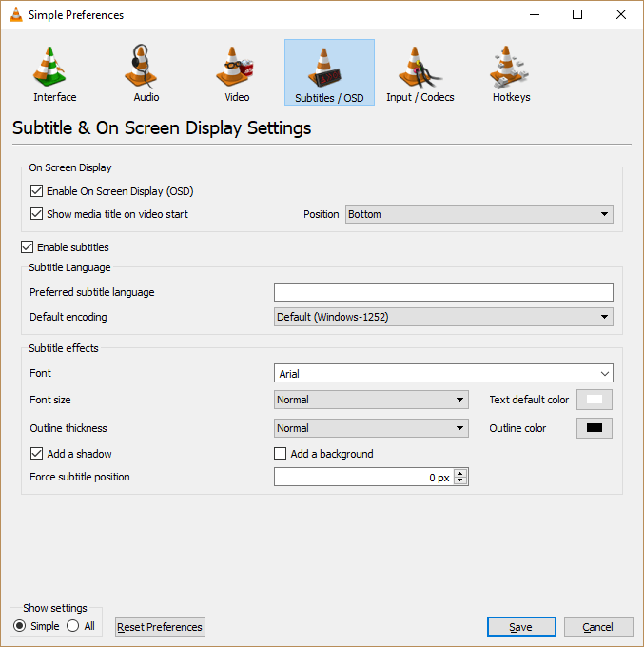The width and height of the screenshot is (644, 647).
Task: Disable the Enable On Screen Display checkbox
Action: (x=37, y=191)
